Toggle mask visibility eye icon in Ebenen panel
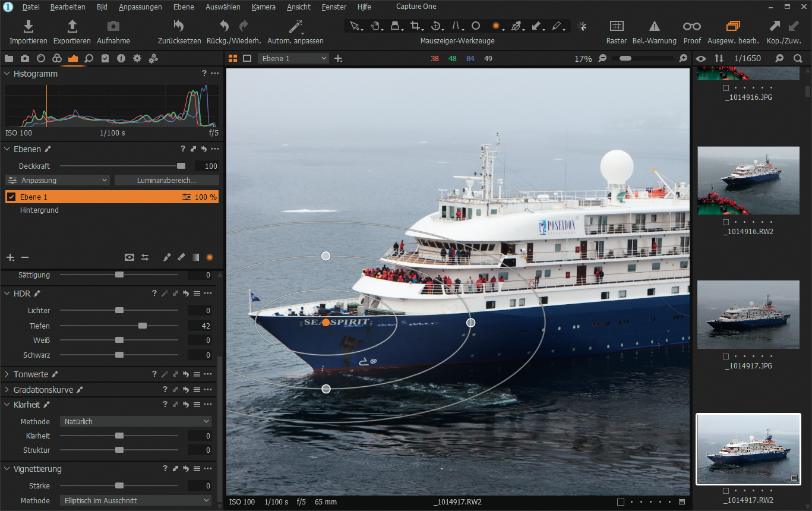Viewport: 812px width, 511px height. click(x=129, y=257)
